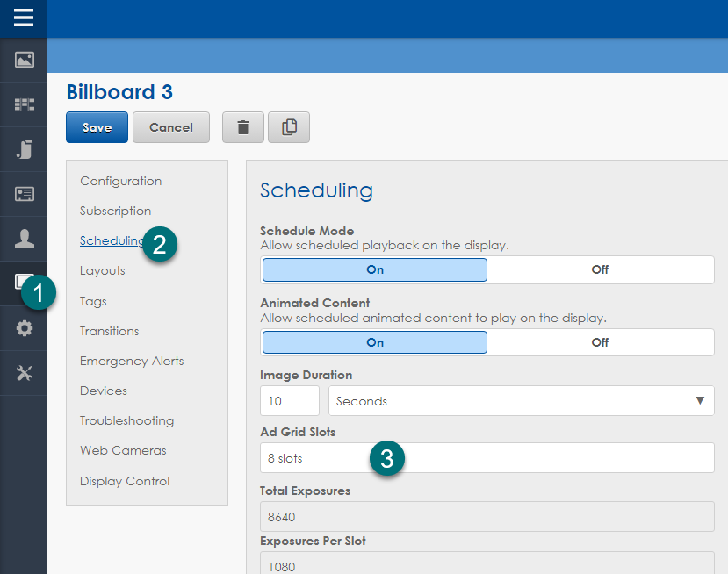The height and width of the screenshot is (574, 728).
Task: Click the document scroll sidebar icon
Action: click(24, 149)
